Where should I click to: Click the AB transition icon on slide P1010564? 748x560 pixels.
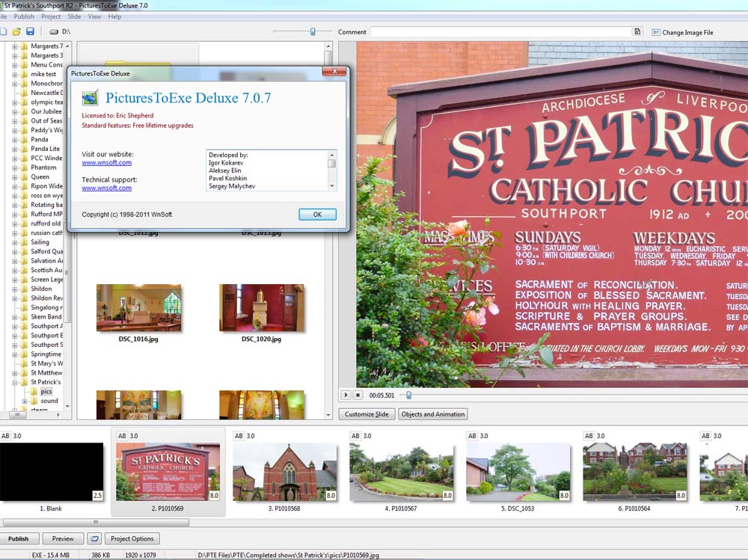[589, 436]
